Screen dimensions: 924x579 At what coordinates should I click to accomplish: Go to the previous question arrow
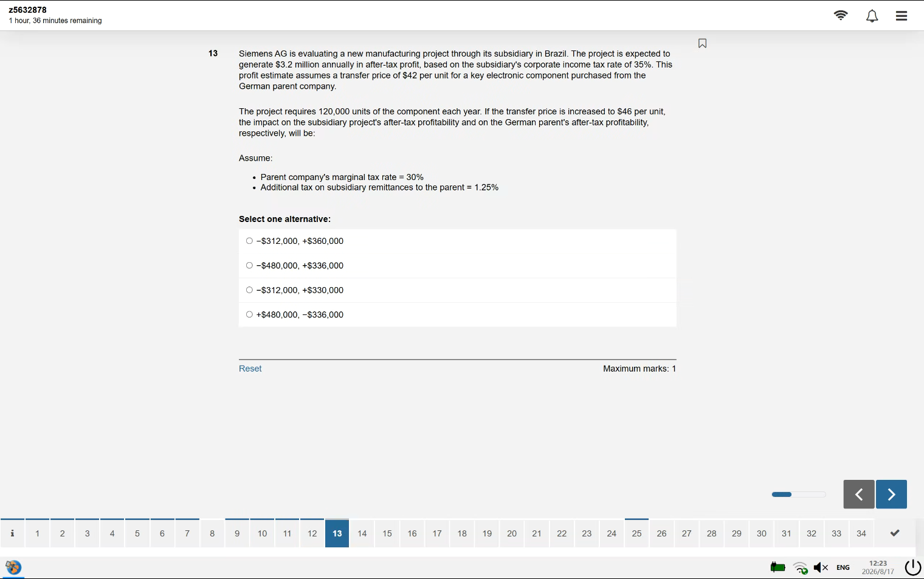click(859, 494)
